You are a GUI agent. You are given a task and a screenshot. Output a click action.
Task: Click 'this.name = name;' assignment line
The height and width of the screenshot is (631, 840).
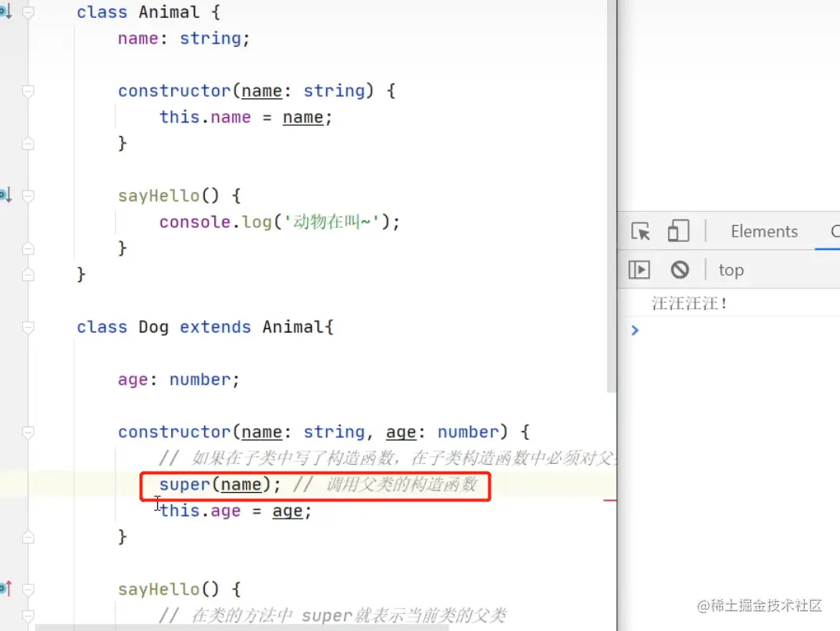(x=245, y=117)
